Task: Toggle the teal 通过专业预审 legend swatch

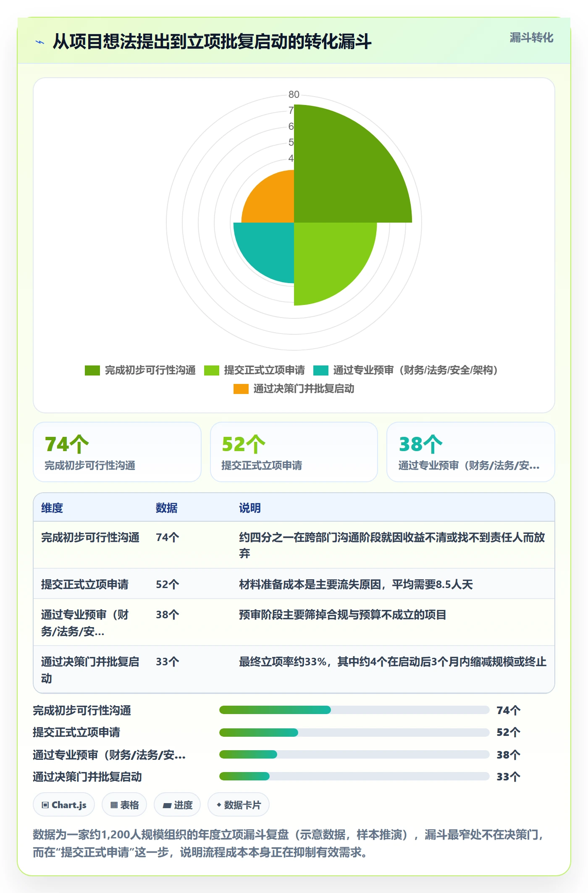Action: [x=321, y=370]
